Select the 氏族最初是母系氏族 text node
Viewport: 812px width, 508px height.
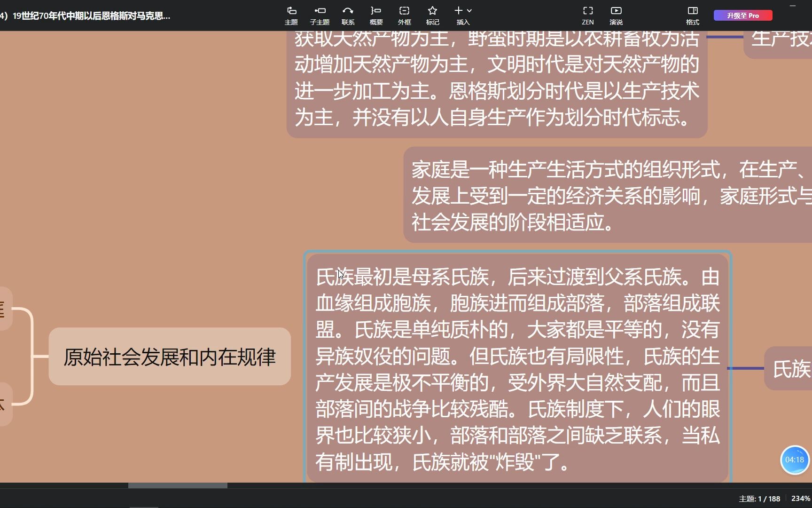[x=517, y=368]
